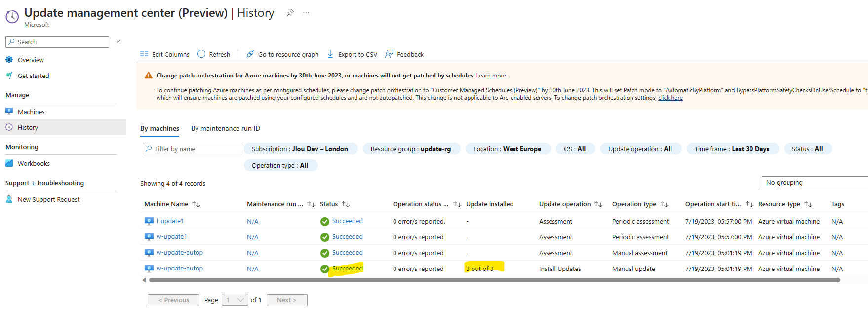Viewport: 868px width, 309px height.
Task: Click the resource graph icon
Action: [250, 54]
